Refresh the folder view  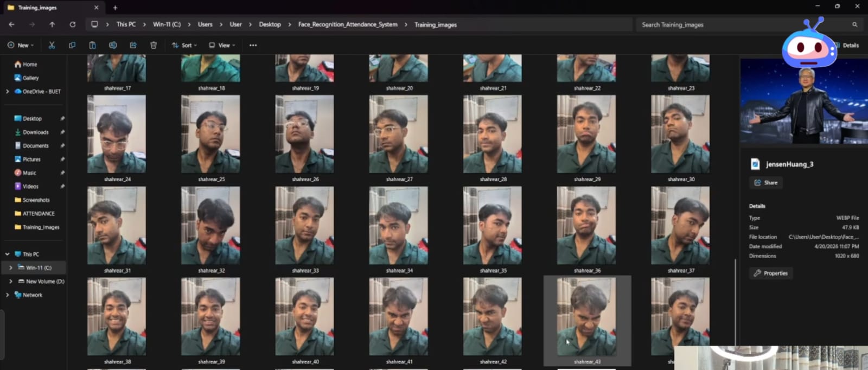(72, 24)
